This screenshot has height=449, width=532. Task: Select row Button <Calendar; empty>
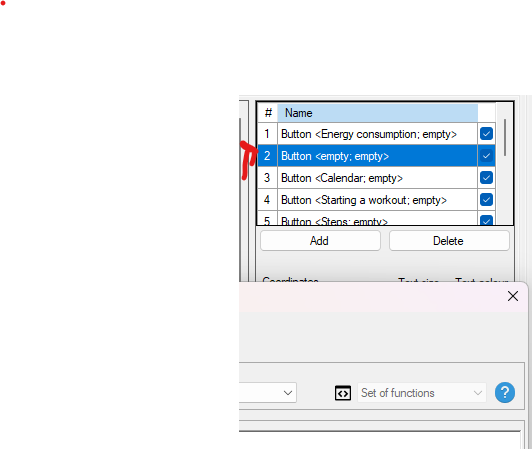pos(377,178)
